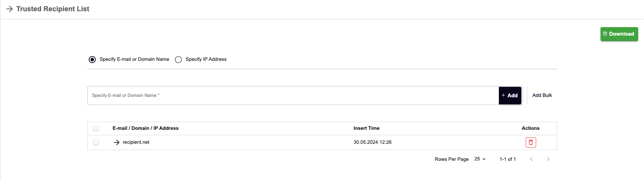Sort by E-mail / Domain / IP Address header

(x=145, y=128)
